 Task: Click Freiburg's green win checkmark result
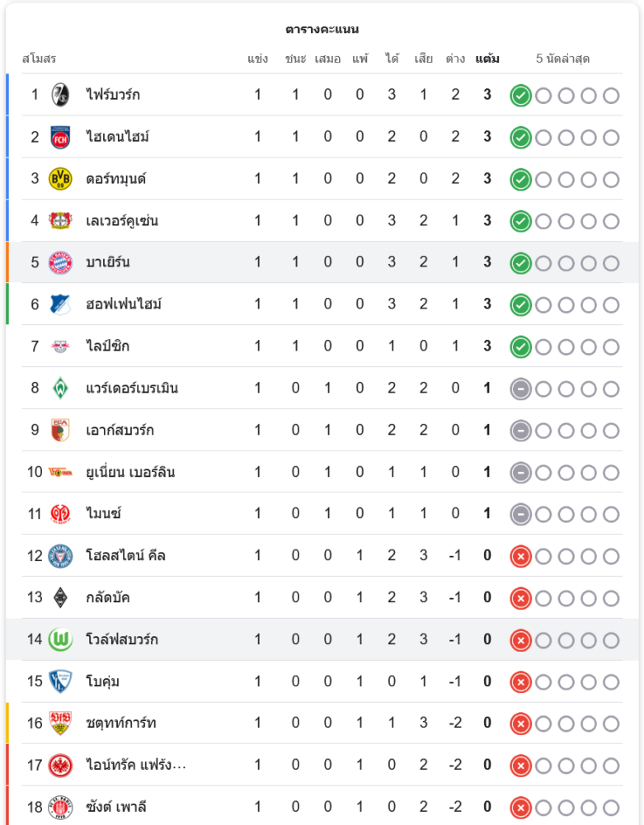[520, 96]
